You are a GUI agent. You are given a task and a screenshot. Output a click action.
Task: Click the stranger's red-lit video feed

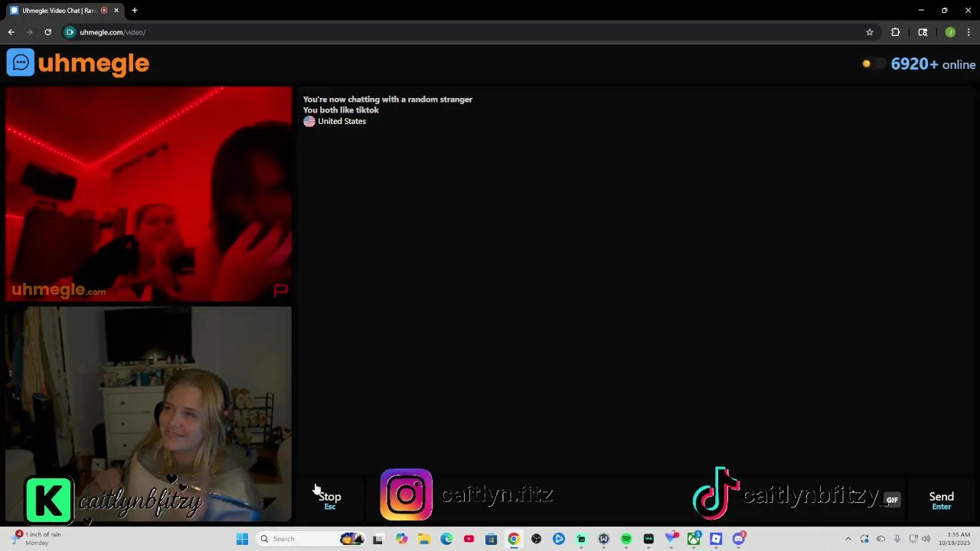click(149, 194)
